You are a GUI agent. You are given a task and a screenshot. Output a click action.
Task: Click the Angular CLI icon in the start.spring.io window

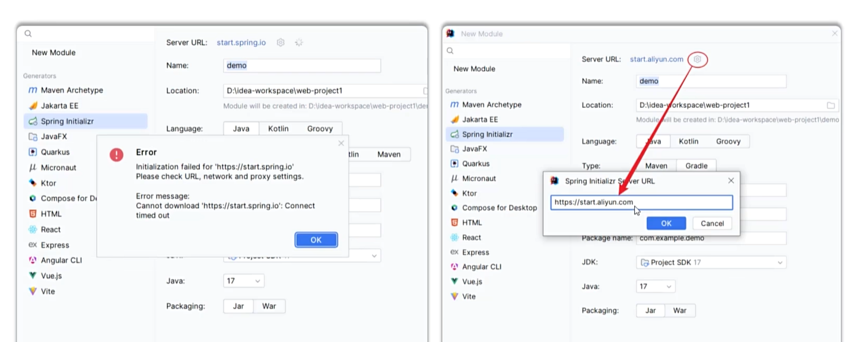[33, 260]
